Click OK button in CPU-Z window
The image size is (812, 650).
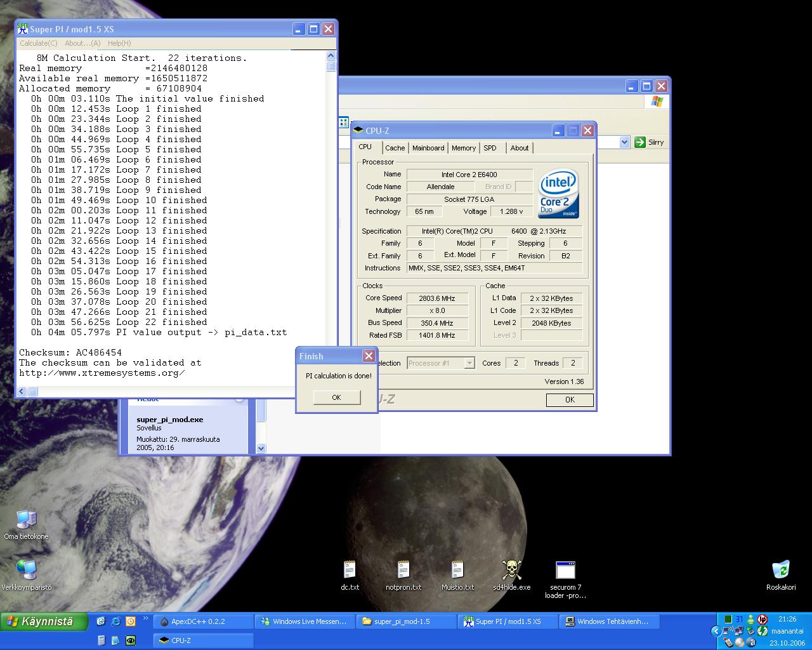coord(570,400)
